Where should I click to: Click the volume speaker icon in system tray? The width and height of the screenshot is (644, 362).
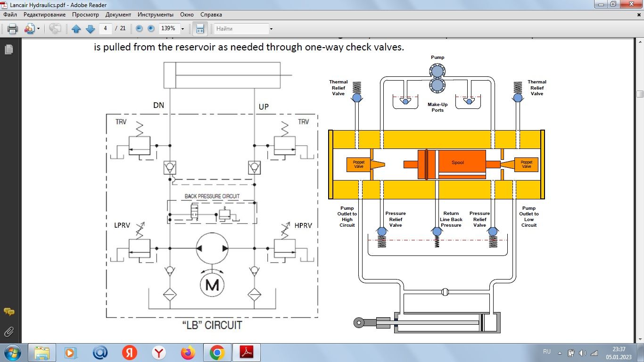click(582, 353)
